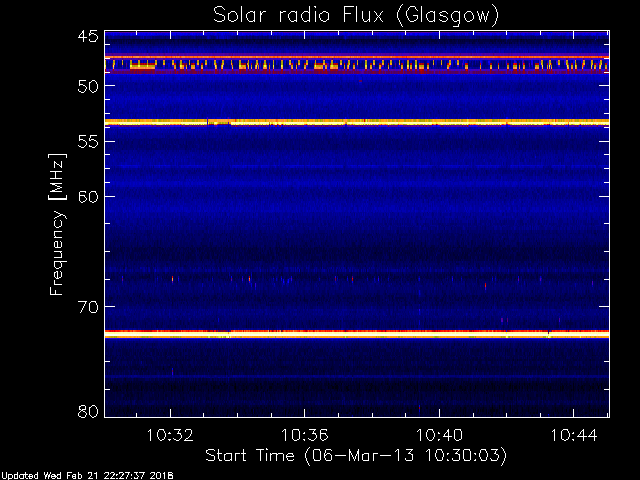Select the 10:36 time axis label
This screenshot has height=480, width=640.
click(x=304, y=436)
